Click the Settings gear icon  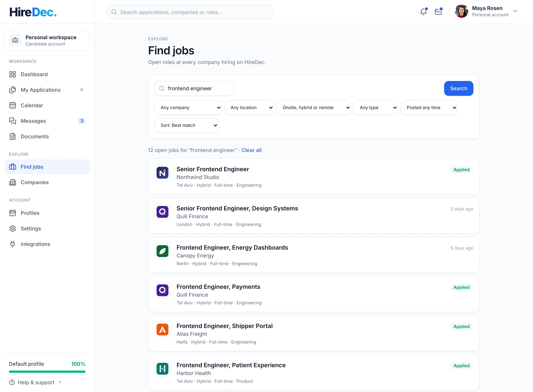tap(13, 229)
